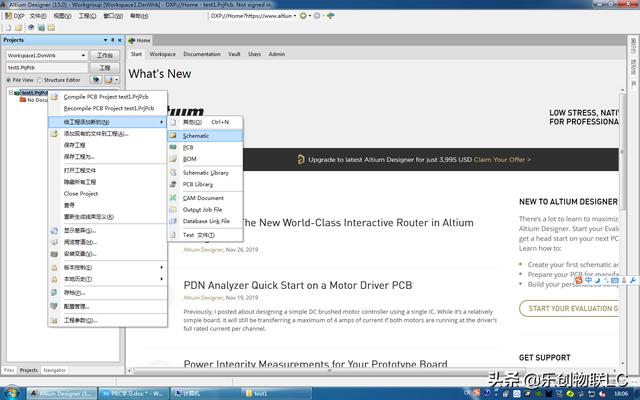Click the Text file icon in submenu
Screen dimensions: 640x400
pos(173,235)
